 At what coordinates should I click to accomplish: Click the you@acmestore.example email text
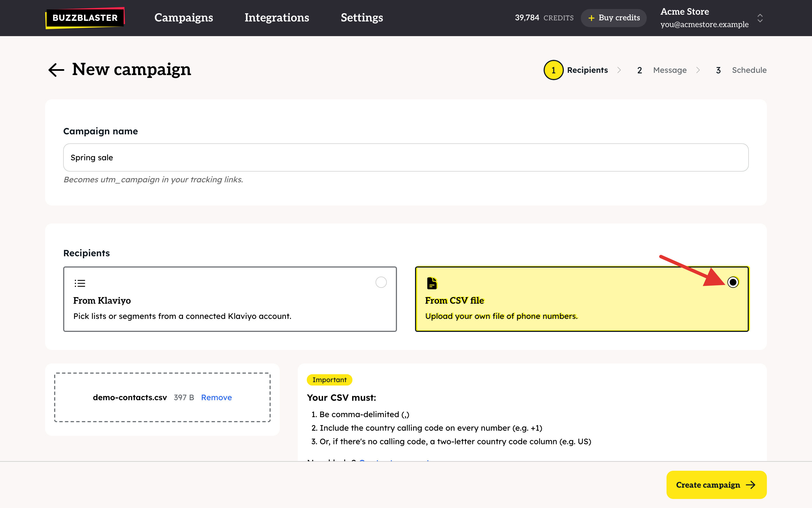704,25
